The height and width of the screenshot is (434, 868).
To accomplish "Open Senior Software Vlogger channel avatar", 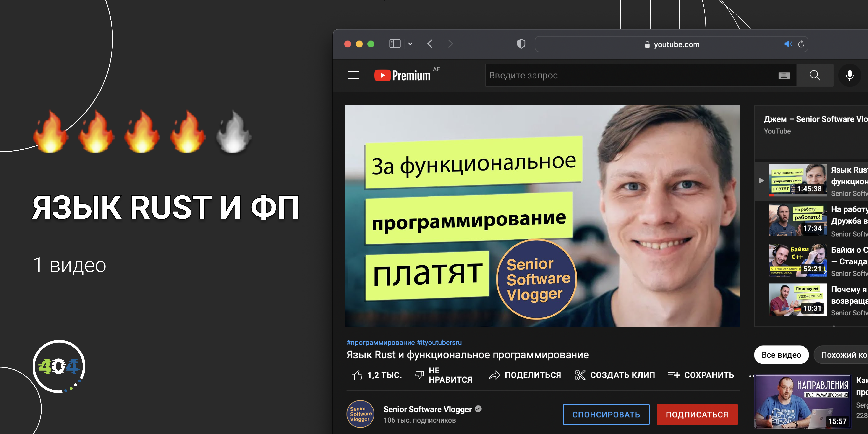I will [x=360, y=414].
